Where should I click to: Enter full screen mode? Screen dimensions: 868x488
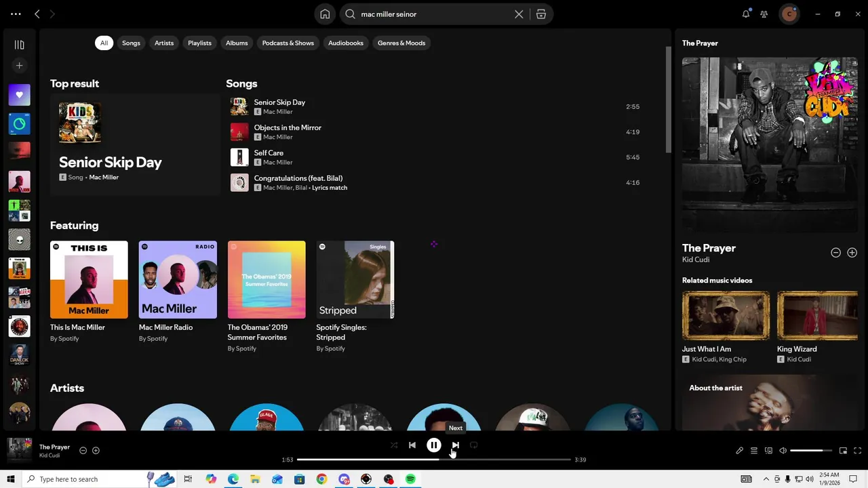coord(857,451)
